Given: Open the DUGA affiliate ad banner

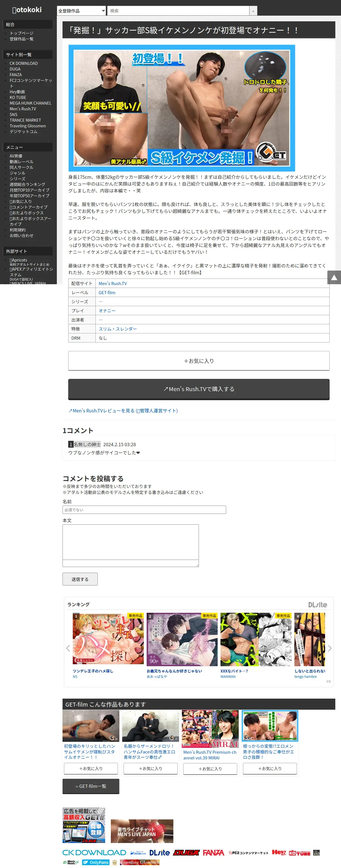Looking at the screenshot, I should pos(84,825).
